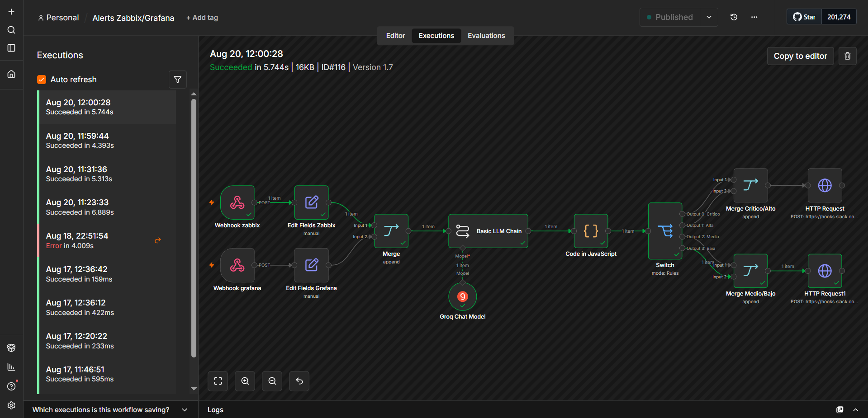Open the Aug 20, 11:59:44 execution
The width and height of the screenshot is (868, 418).
coord(107,141)
